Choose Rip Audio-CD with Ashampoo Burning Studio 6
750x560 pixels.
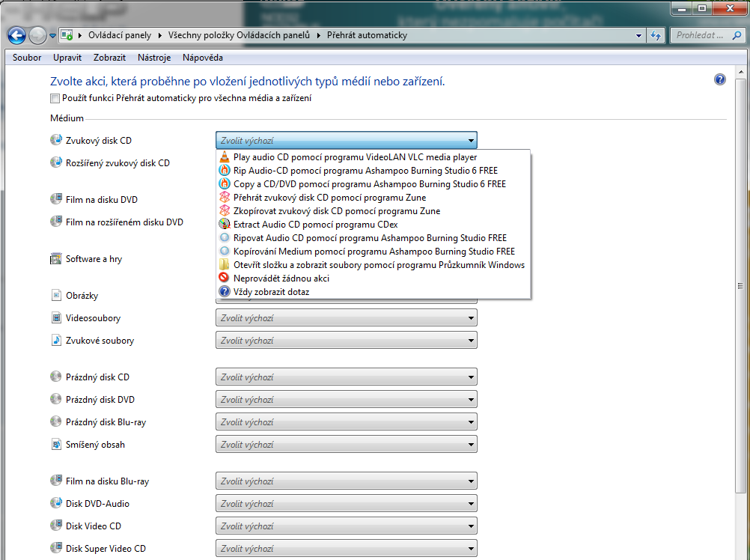(373, 170)
